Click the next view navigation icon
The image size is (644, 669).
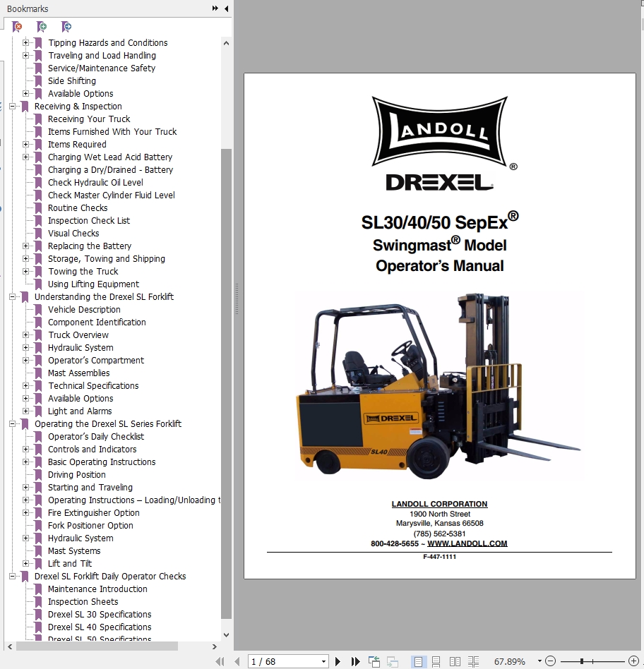[x=392, y=662]
